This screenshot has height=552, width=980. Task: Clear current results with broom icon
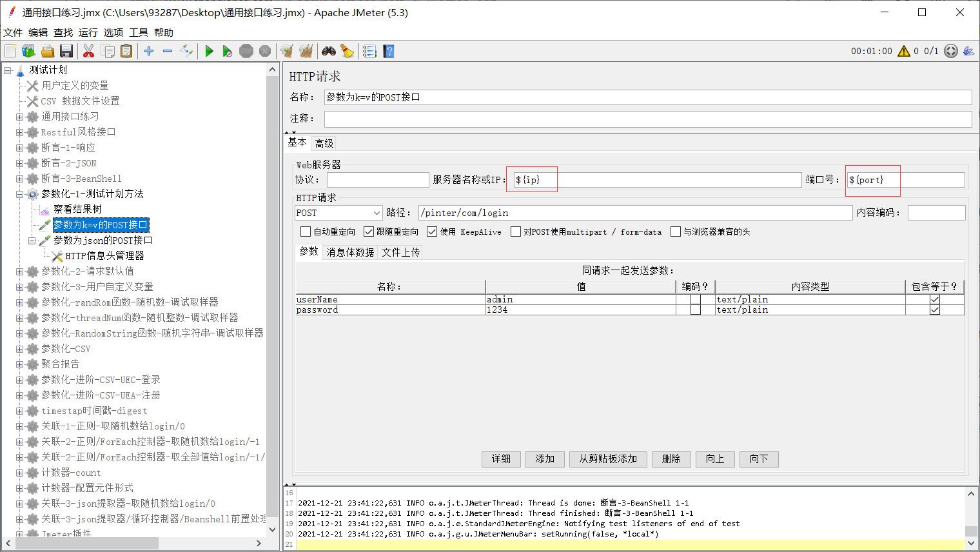click(x=287, y=51)
